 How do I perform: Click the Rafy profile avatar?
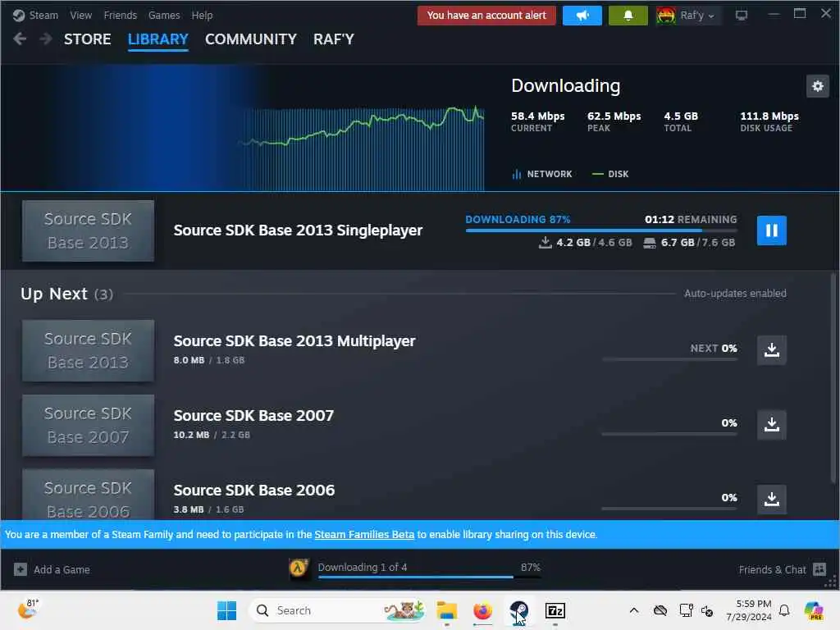[666, 16]
